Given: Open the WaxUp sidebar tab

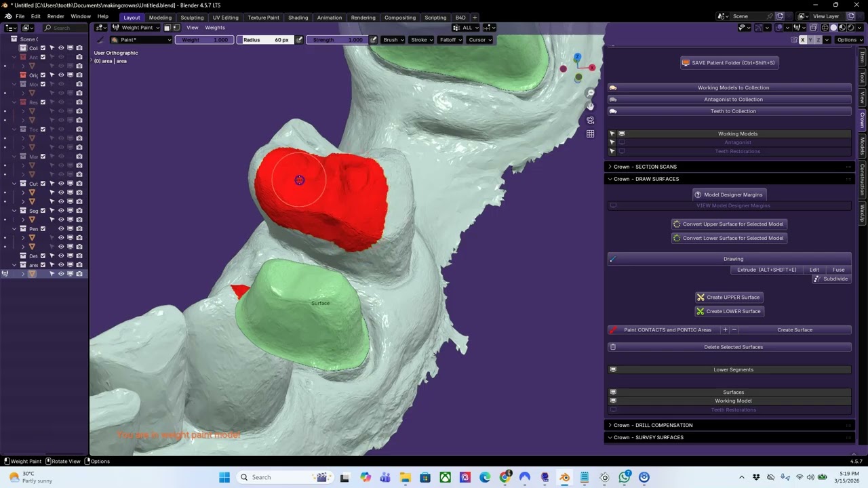Looking at the screenshot, I should click(863, 213).
